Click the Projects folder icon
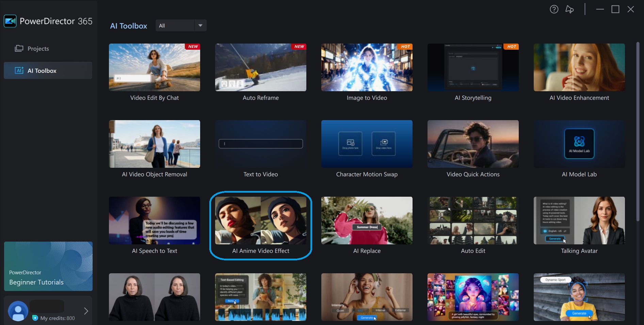This screenshot has height=325, width=644. point(19,48)
